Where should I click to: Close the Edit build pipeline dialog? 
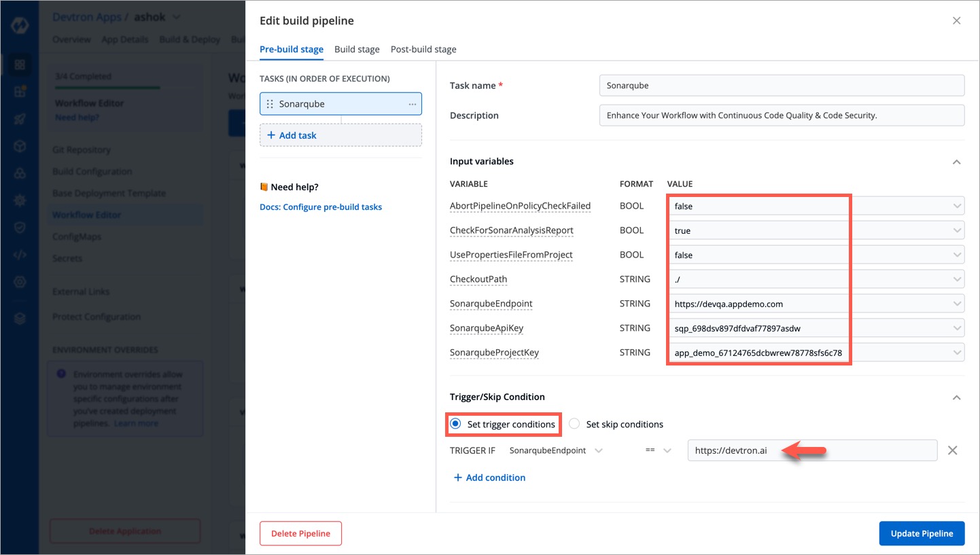pos(956,20)
